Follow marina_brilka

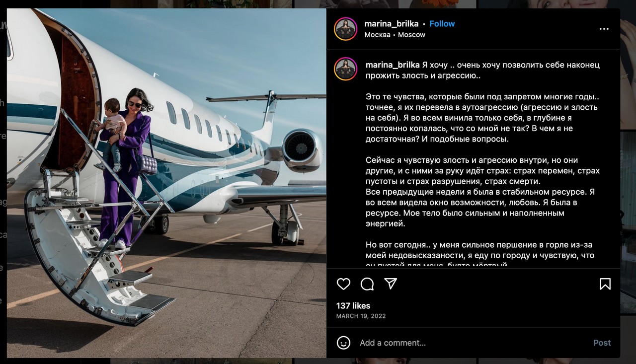point(442,23)
